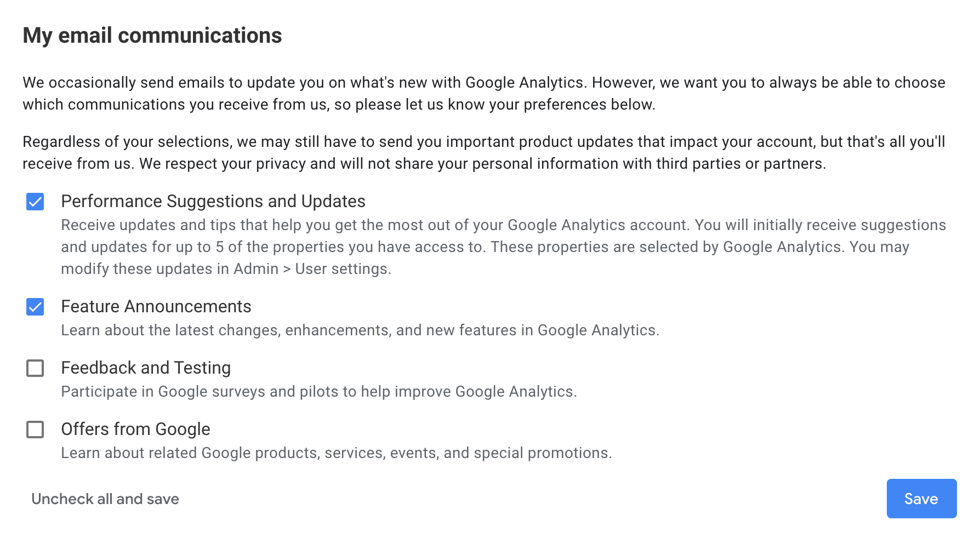Click the "Offers from Google" label text
Viewport: 980px width, 538px height.
(x=135, y=430)
